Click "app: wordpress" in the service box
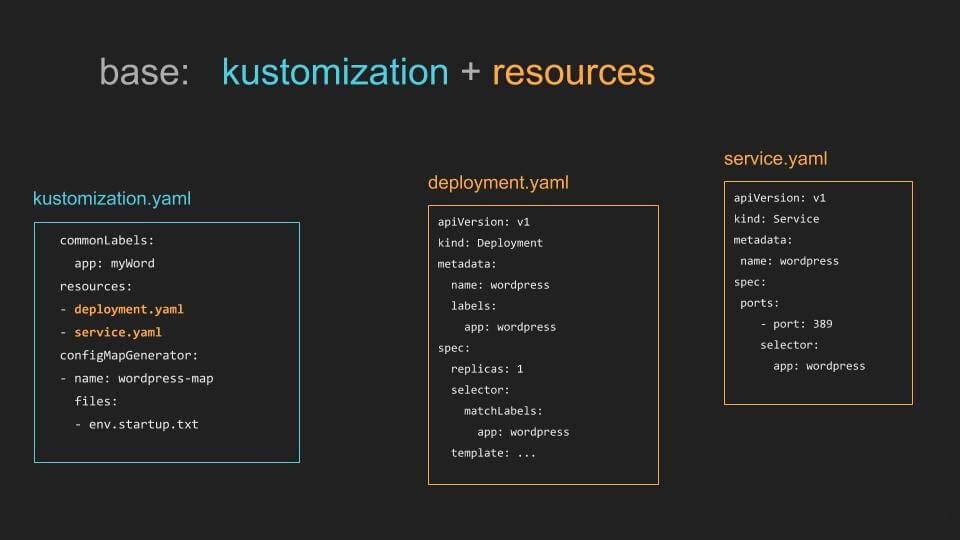The width and height of the screenshot is (960, 540). tap(820, 366)
